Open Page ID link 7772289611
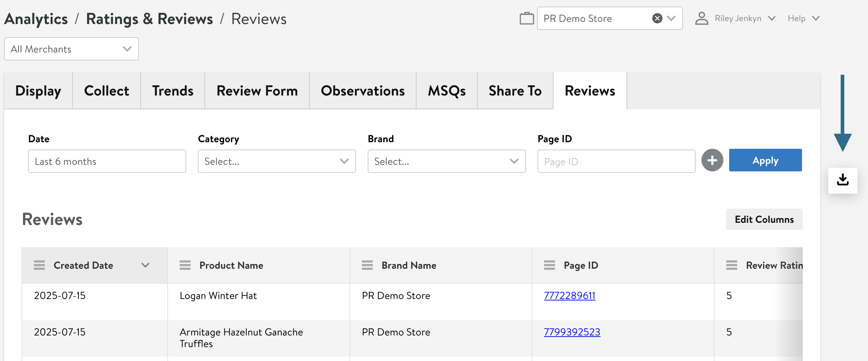The height and width of the screenshot is (361, 868). click(x=570, y=295)
